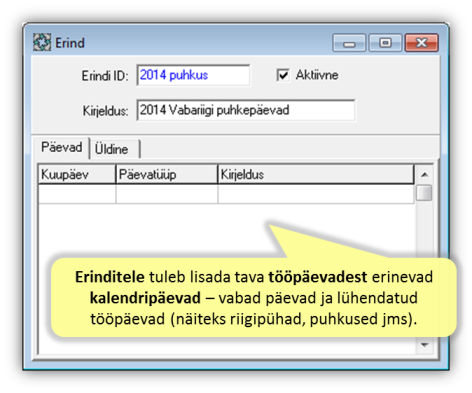Image resolution: width=472 pixels, height=393 pixels.
Task: Click the Päevatüüp column header
Action: click(167, 174)
